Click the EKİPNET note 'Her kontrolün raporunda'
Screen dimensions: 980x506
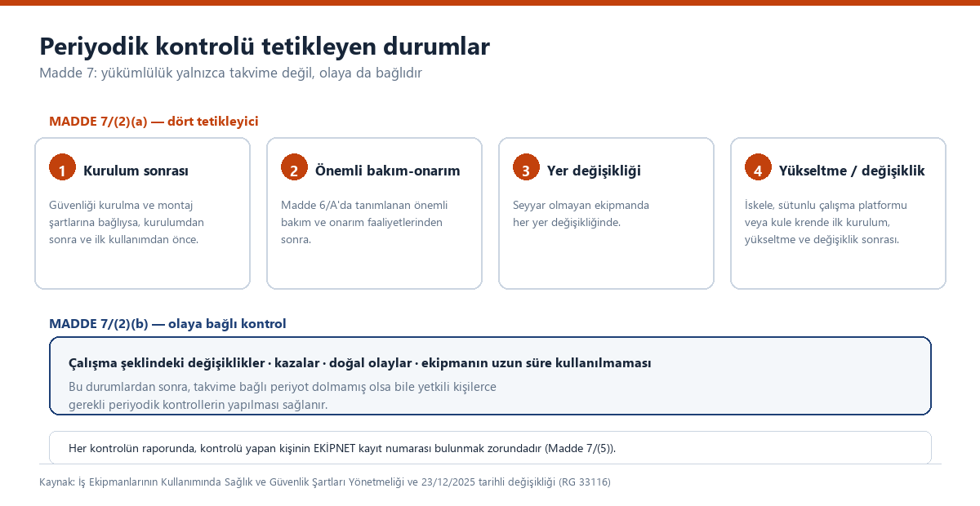(x=342, y=448)
